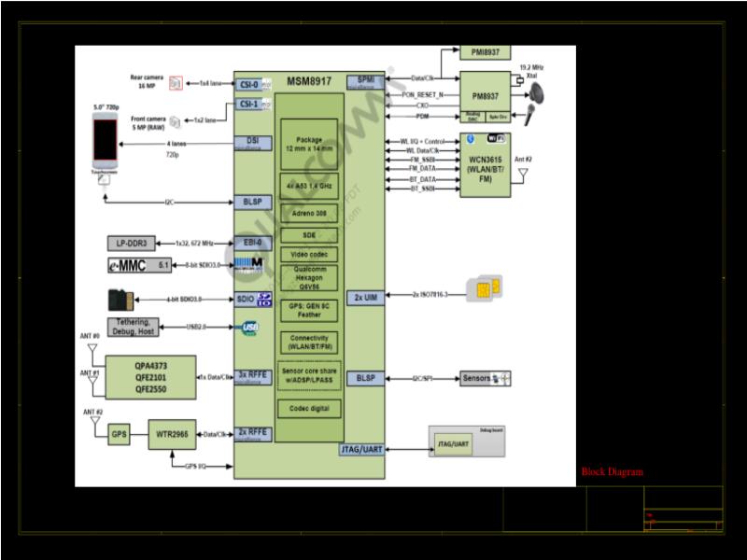Viewport: 747px width, 560px height.
Task: Click the sensor icons beside Sensors label
Action: tap(501, 379)
